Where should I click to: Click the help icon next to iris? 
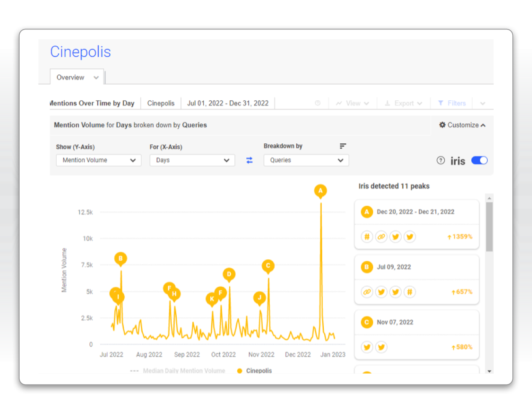point(441,161)
